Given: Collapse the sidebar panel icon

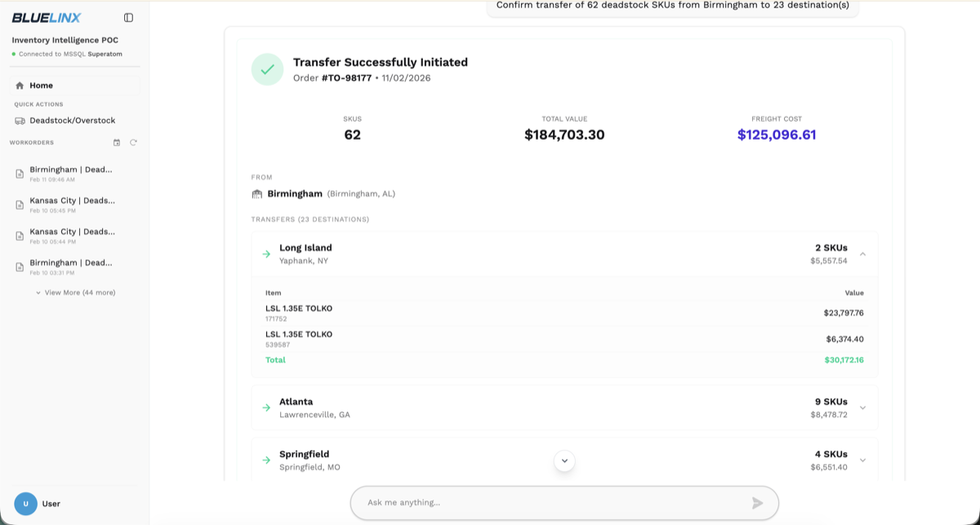Looking at the screenshot, I should (128, 17).
